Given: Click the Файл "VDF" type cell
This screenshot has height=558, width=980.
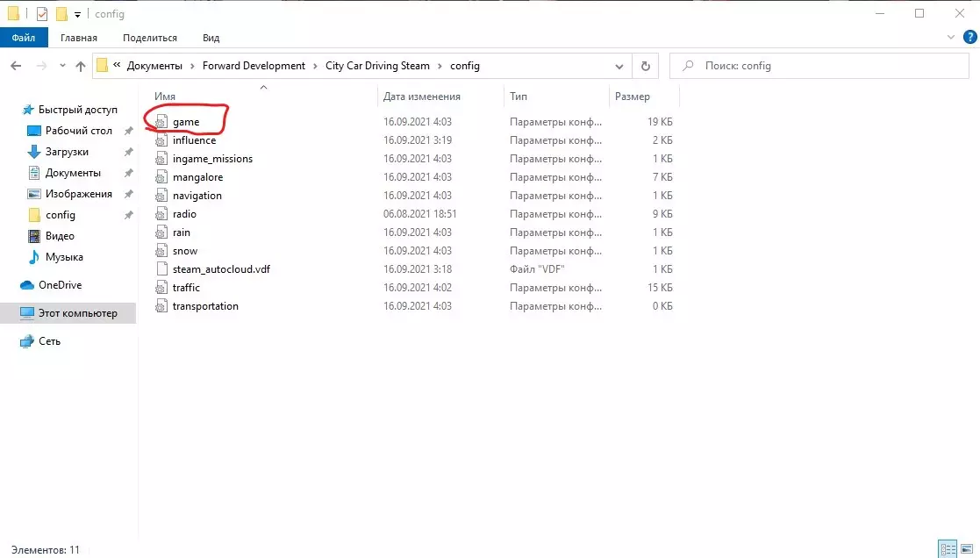Looking at the screenshot, I should (x=537, y=269).
